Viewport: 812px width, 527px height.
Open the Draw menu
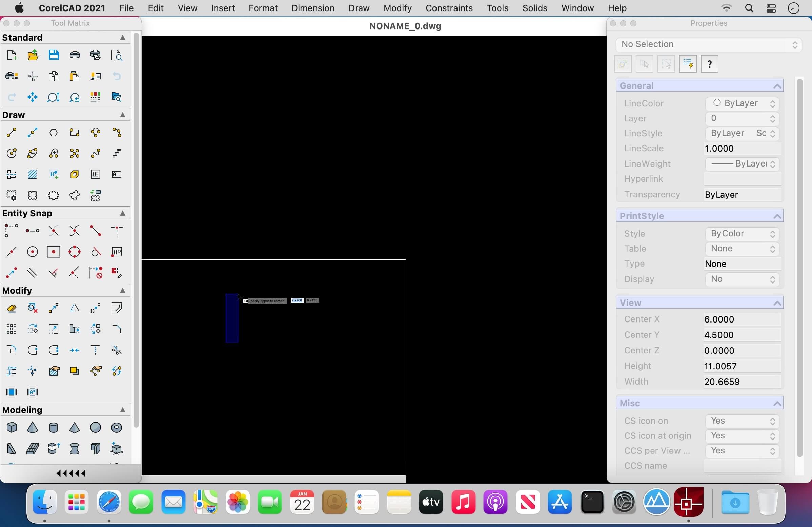coord(359,8)
